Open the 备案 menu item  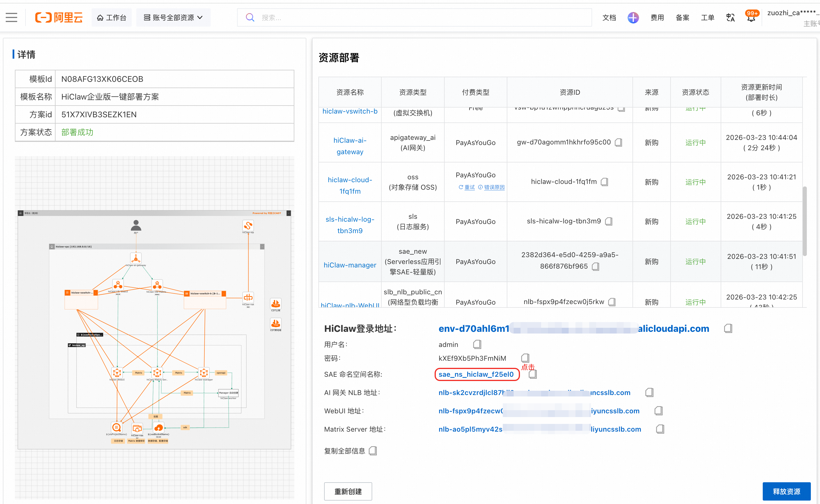click(683, 18)
